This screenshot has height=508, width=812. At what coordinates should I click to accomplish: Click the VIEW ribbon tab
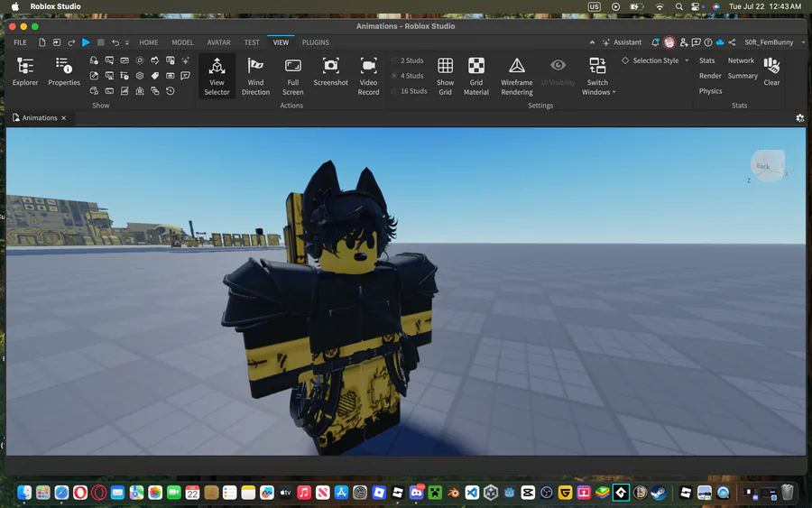coord(281,42)
